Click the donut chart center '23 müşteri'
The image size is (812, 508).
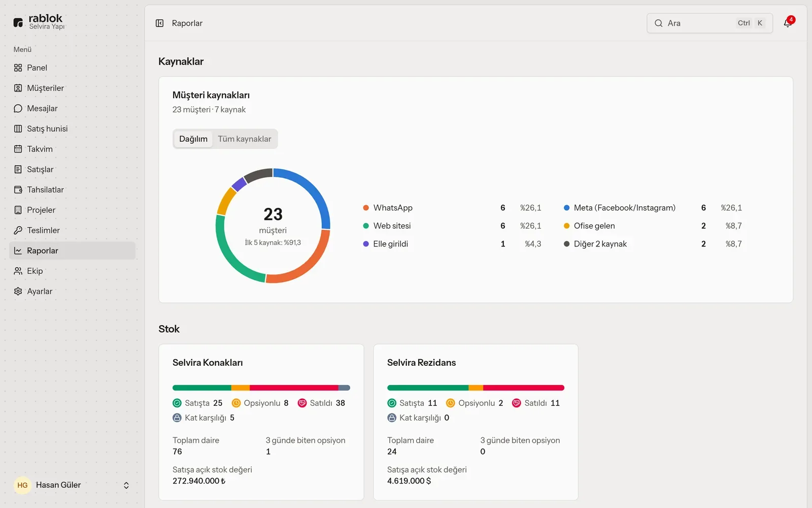pos(273,219)
